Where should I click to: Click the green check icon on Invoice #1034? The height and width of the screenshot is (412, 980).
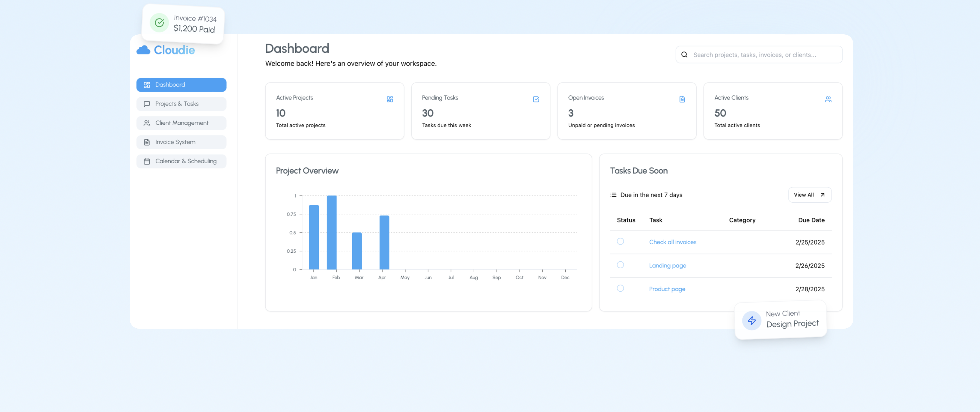pyautogui.click(x=160, y=23)
